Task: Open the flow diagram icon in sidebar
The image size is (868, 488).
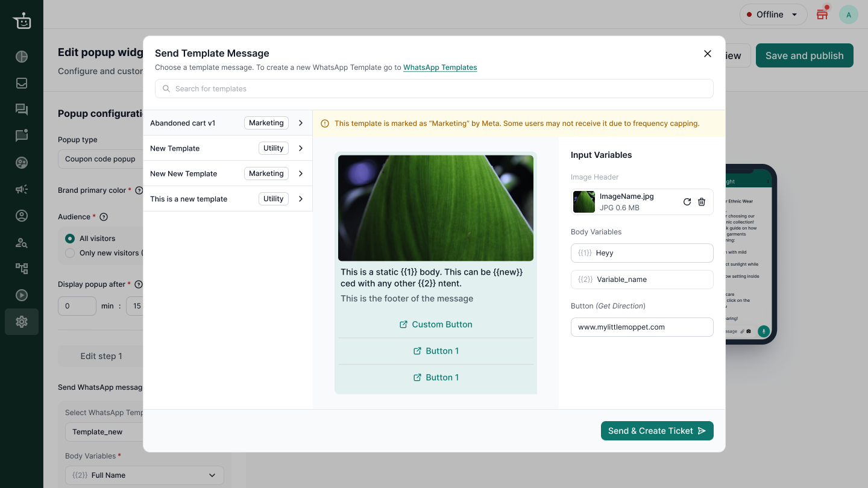Action: (x=22, y=269)
